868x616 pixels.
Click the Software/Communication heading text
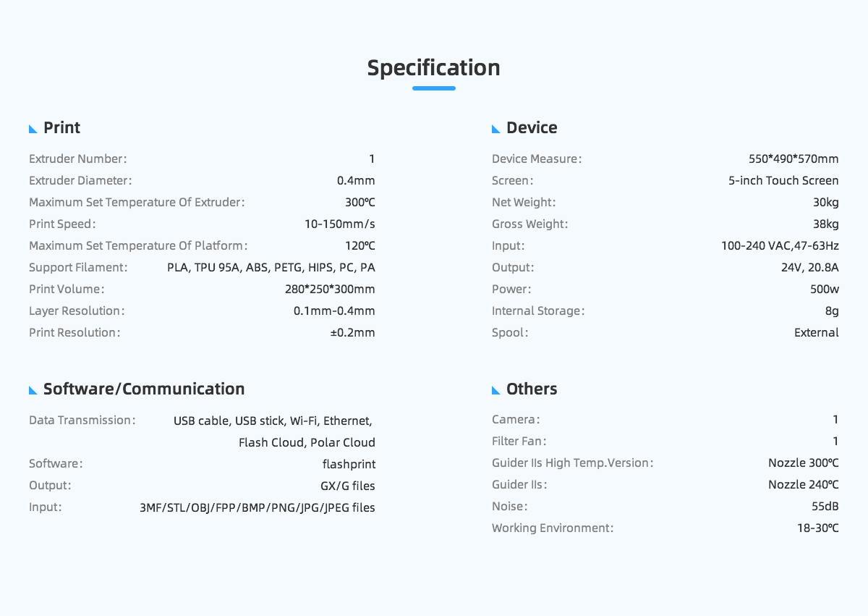point(144,389)
